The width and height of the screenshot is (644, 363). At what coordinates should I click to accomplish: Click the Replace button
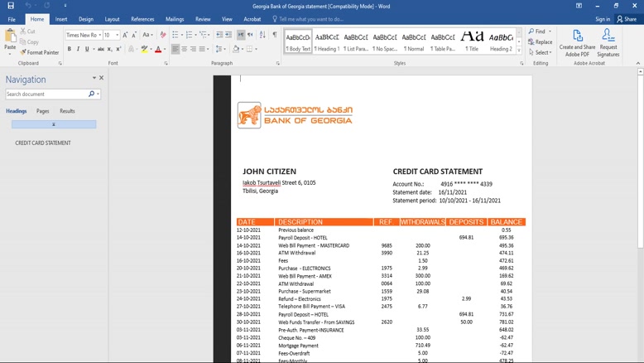(541, 42)
